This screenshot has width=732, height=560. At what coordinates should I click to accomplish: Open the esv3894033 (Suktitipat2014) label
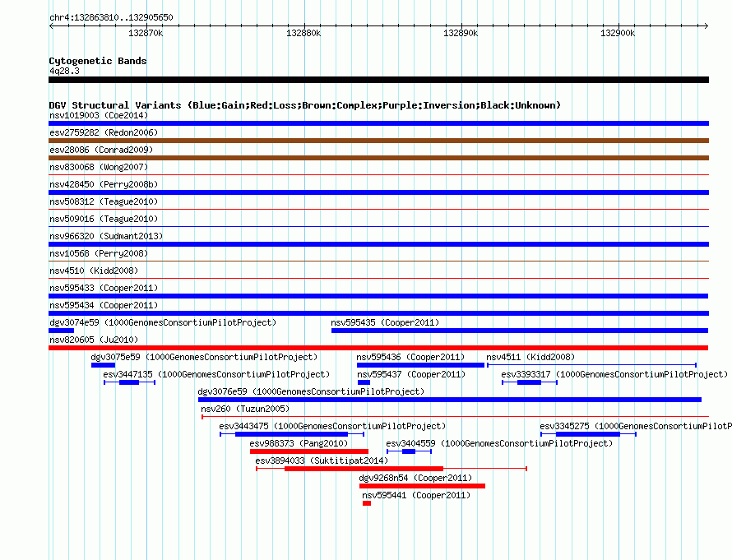[x=322, y=460]
